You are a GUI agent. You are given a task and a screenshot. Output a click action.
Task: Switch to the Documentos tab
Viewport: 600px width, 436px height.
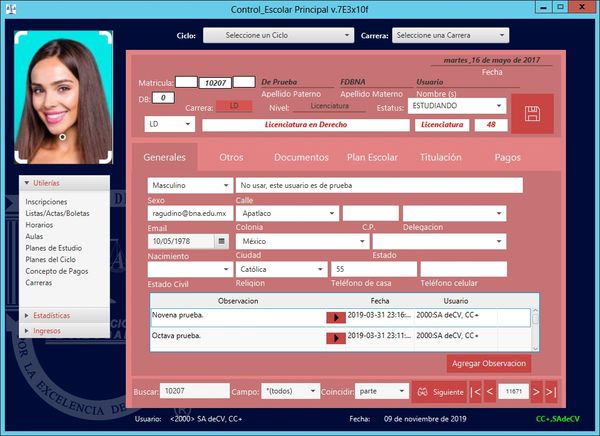tap(301, 157)
